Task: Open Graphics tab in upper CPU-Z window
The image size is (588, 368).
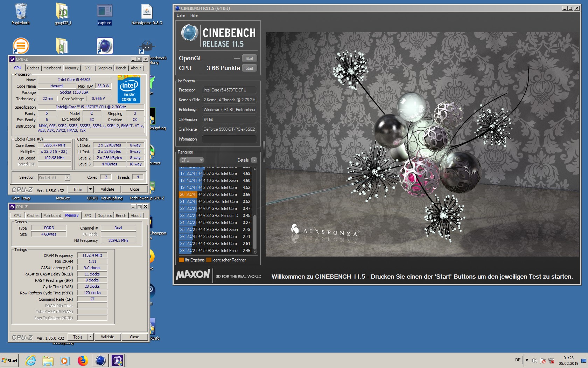Action: [x=105, y=68]
